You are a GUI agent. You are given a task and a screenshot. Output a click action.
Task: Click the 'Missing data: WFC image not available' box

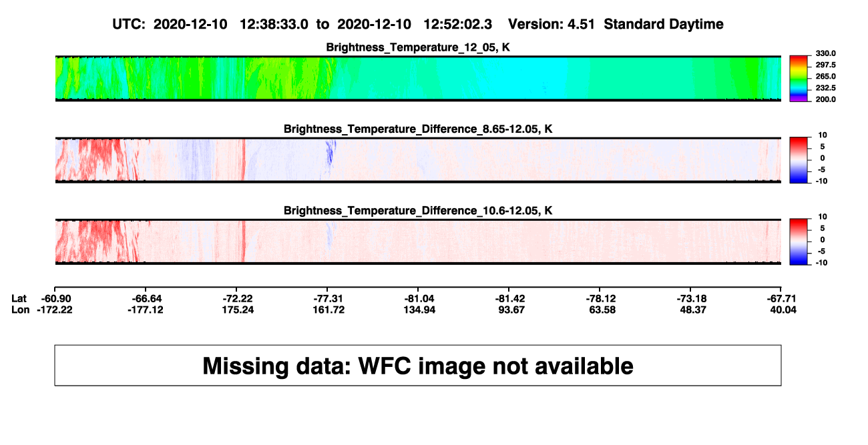point(418,365)
